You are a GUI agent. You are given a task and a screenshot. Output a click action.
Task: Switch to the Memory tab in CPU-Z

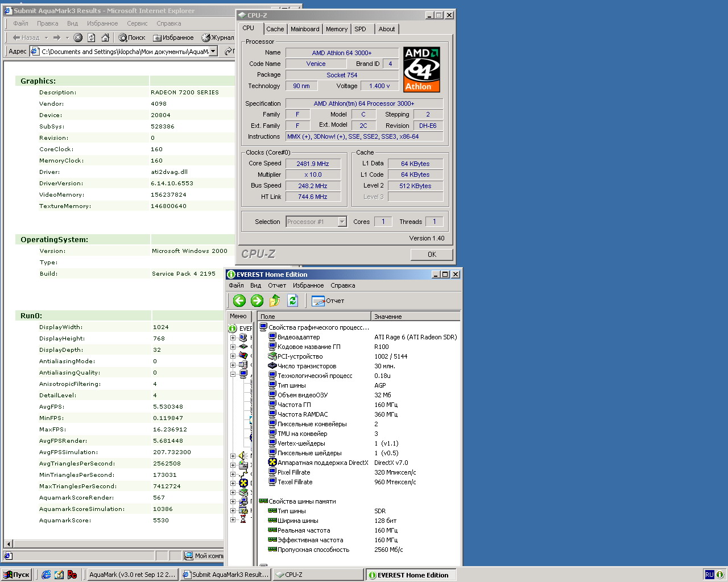click(337, 29)
